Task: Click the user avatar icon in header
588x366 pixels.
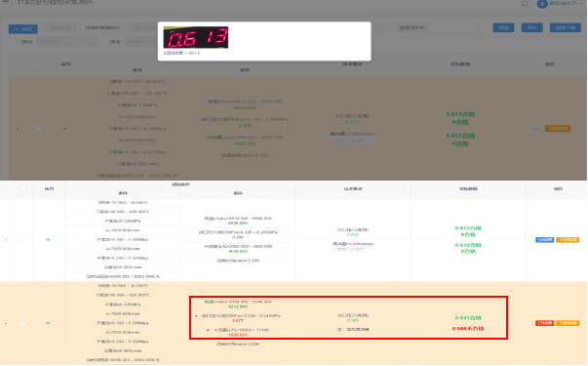Action: coord(542,4)
